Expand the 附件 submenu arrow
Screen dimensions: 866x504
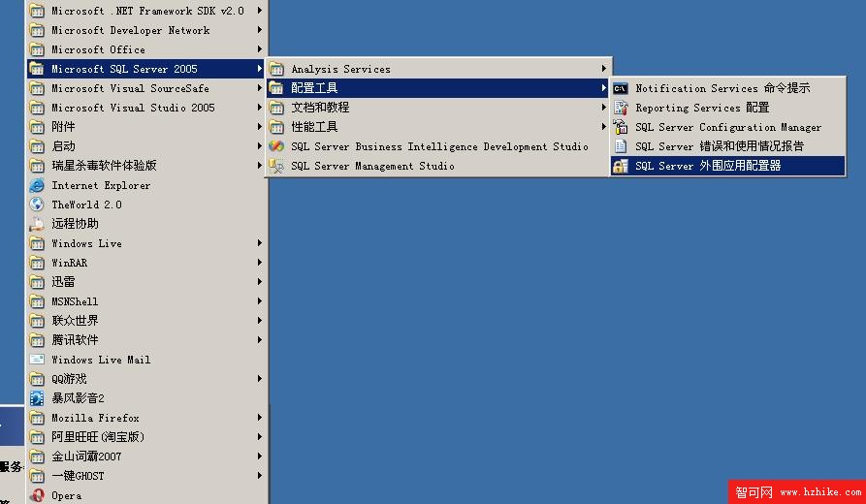260,127
